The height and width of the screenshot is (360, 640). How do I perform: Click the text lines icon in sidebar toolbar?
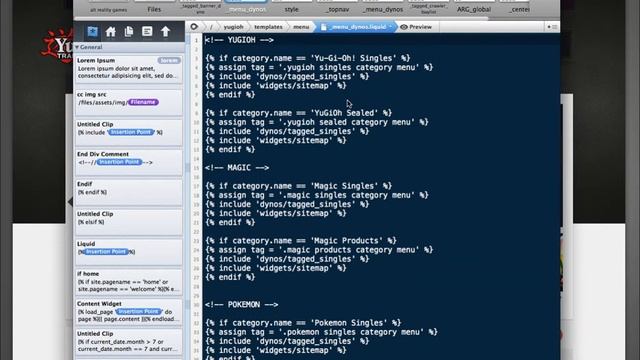(147, 31)
